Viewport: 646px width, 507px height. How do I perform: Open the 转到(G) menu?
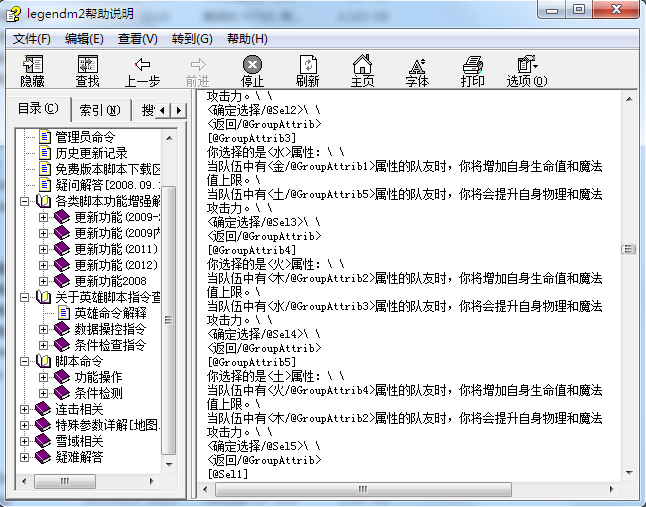[192, 39]
